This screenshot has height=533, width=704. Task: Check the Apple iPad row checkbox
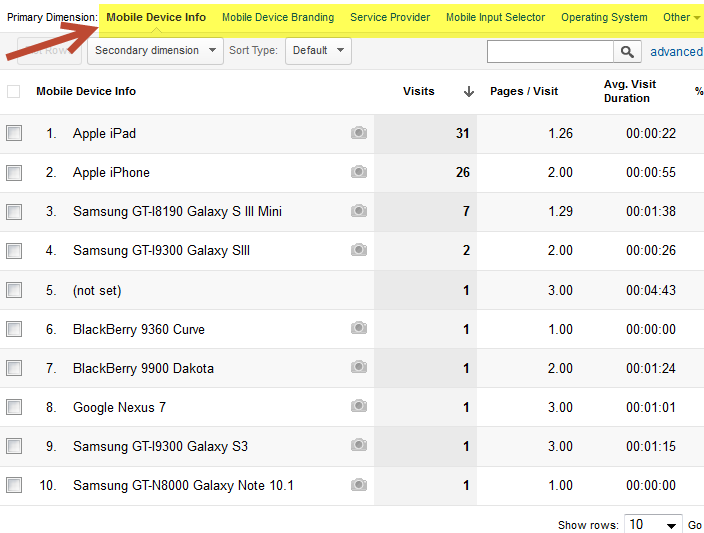[x=14, y=133]
